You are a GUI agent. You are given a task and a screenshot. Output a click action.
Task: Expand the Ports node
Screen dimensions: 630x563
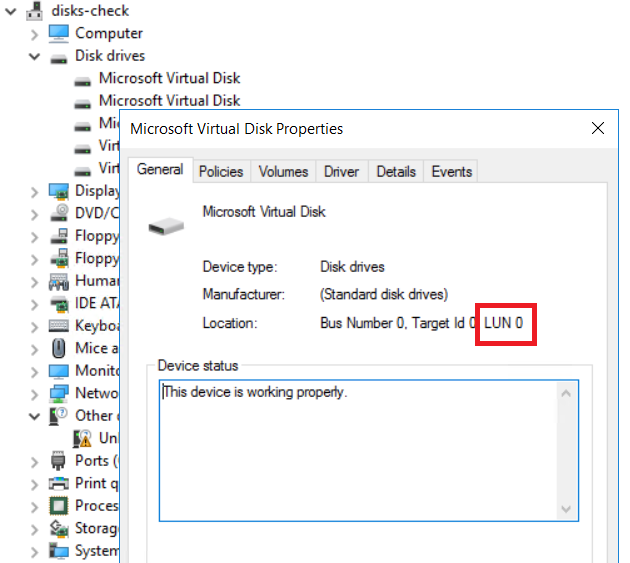pyautogui.click(x=35, y=462)
